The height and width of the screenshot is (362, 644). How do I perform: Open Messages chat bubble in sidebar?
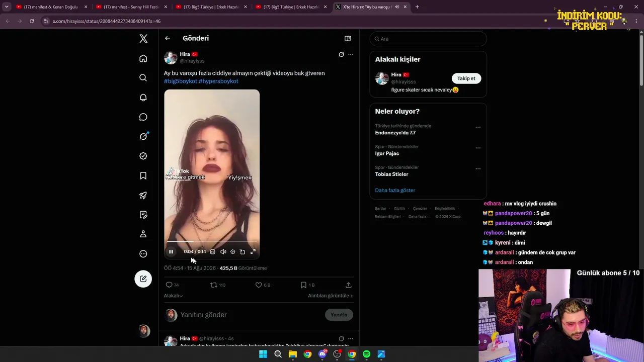coord(143,117)
